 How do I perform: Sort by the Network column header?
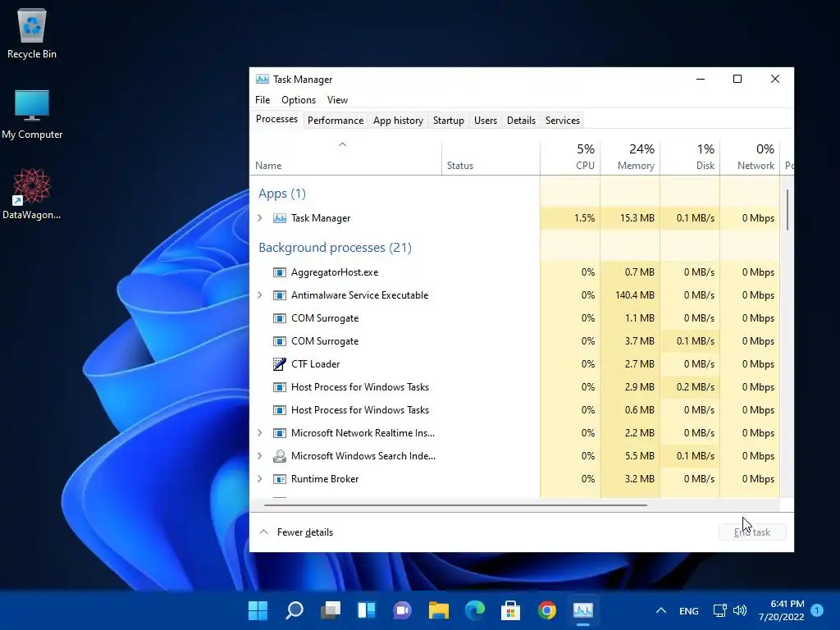(750, 158)
